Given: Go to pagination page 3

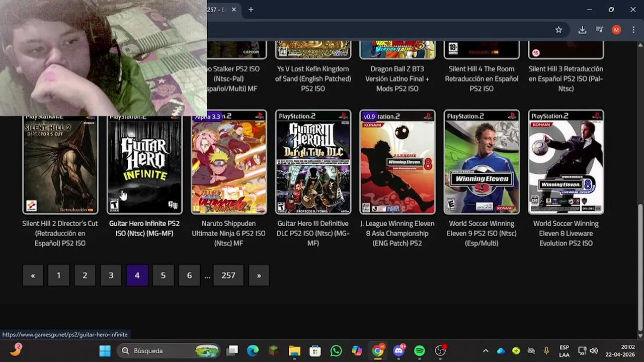Looking at the screenshot, I should [x=111, y=276].
